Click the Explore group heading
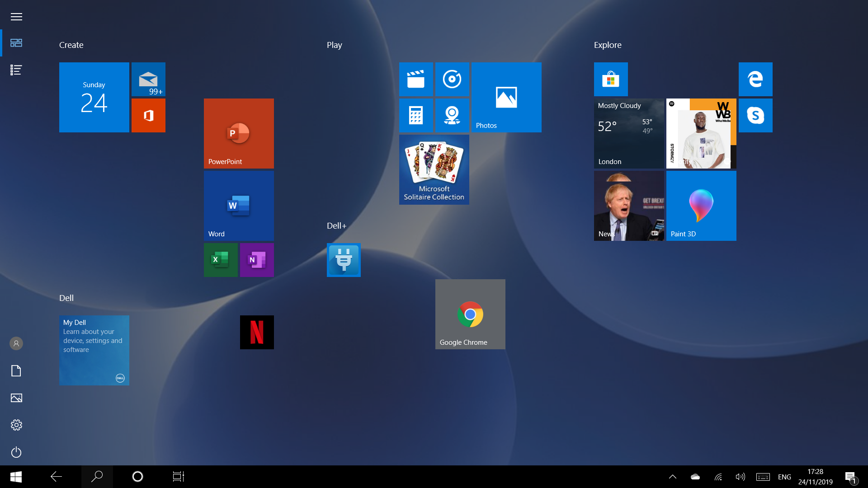868x488 pixels. (608, 45)
